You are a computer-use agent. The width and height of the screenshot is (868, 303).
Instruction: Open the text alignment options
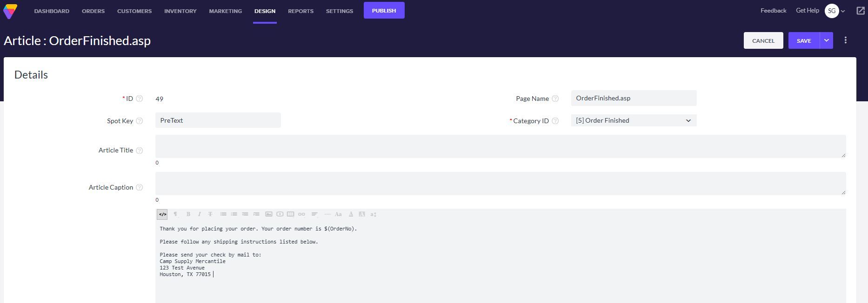point(314,214)
